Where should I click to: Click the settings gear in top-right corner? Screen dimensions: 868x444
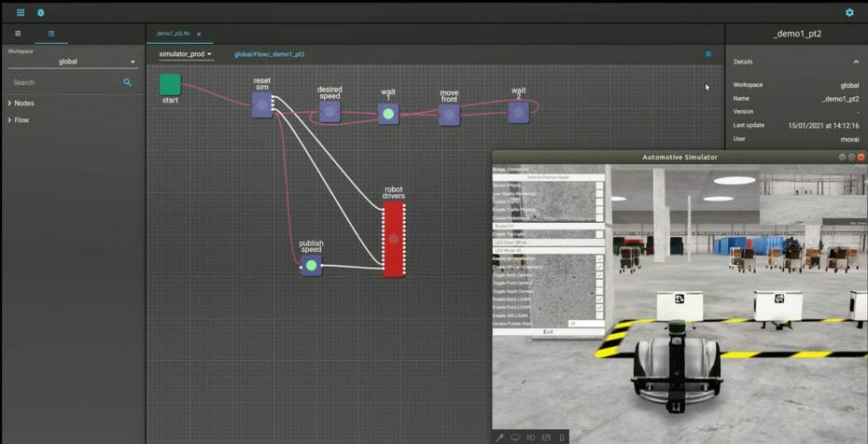848,12
